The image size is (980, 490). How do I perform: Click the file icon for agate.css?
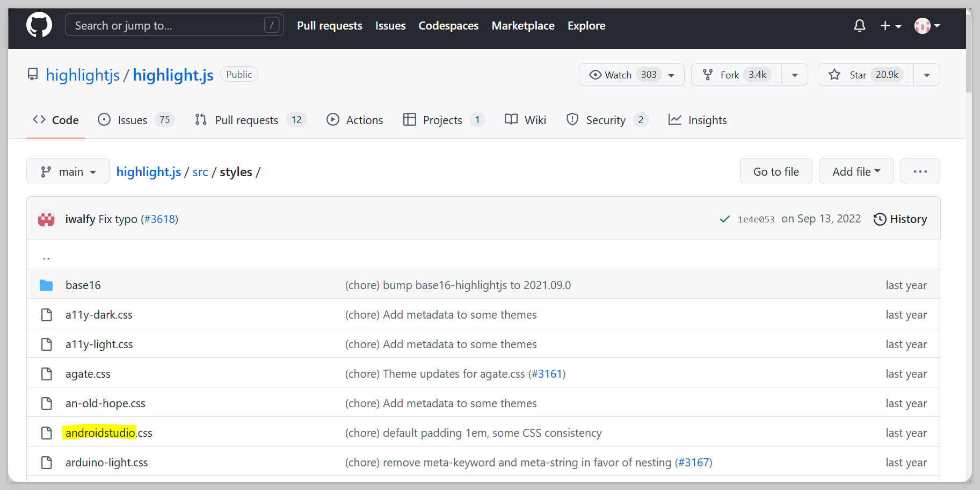pyautogui.click(x=47, y=374)
